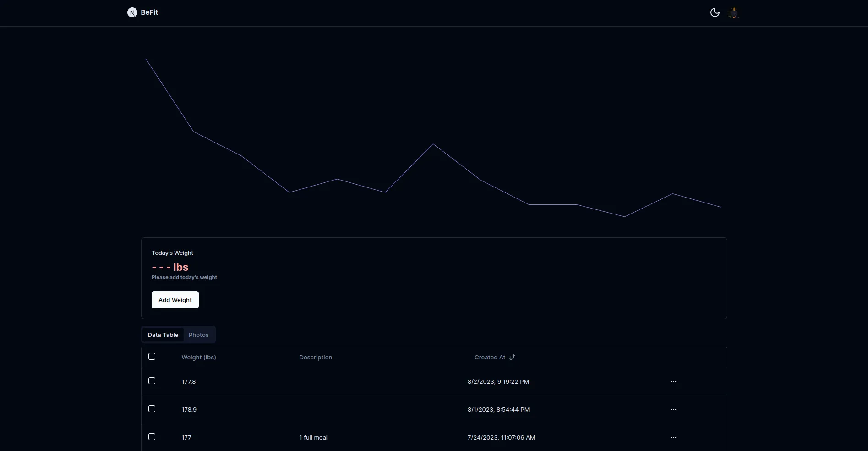The width and height of the screenshot is (868, 451).
Task: Click the 1 full meal description cell
Action: (313, 437)
